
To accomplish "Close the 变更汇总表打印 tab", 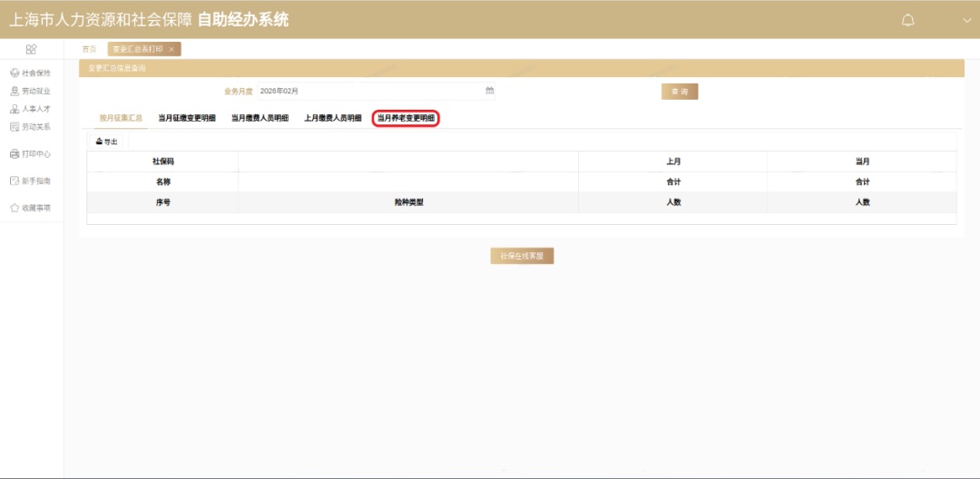I will click(171, 49).
